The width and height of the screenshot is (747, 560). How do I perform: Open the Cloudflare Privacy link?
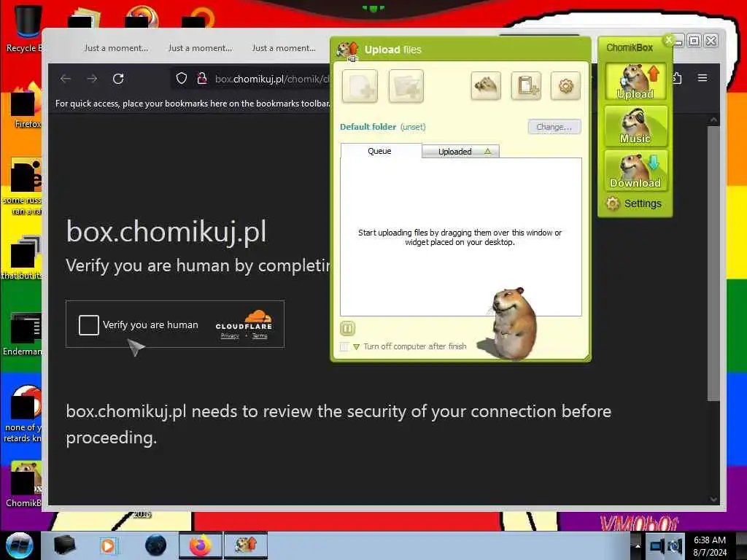coord(230,336)
